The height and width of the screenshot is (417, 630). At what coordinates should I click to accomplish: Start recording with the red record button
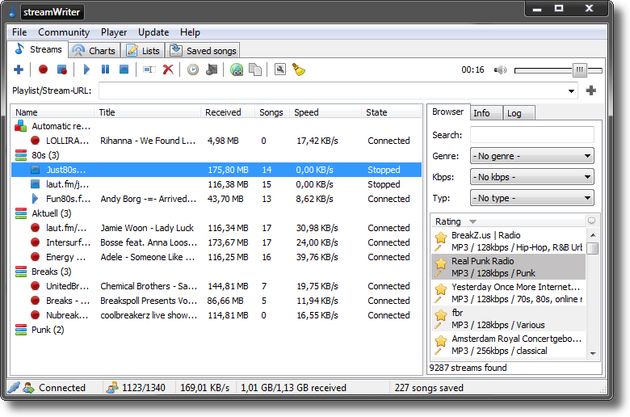click(x=43, y=70)
